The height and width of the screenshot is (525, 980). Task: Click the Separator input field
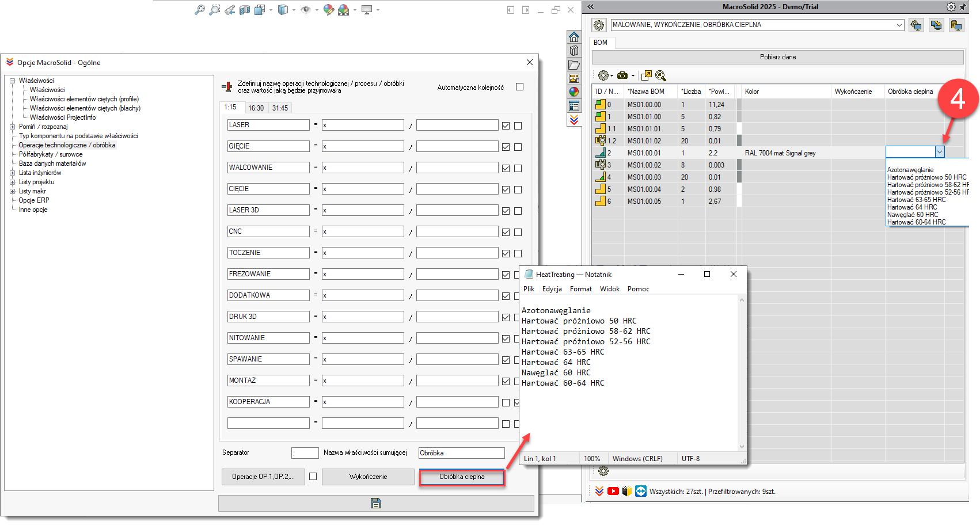pos(305,453)
